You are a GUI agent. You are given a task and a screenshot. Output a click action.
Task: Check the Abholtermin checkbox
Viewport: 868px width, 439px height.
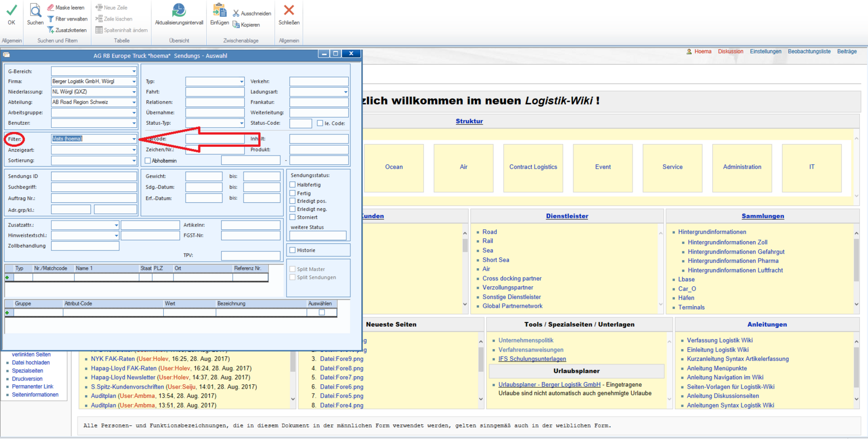(148, 161)
